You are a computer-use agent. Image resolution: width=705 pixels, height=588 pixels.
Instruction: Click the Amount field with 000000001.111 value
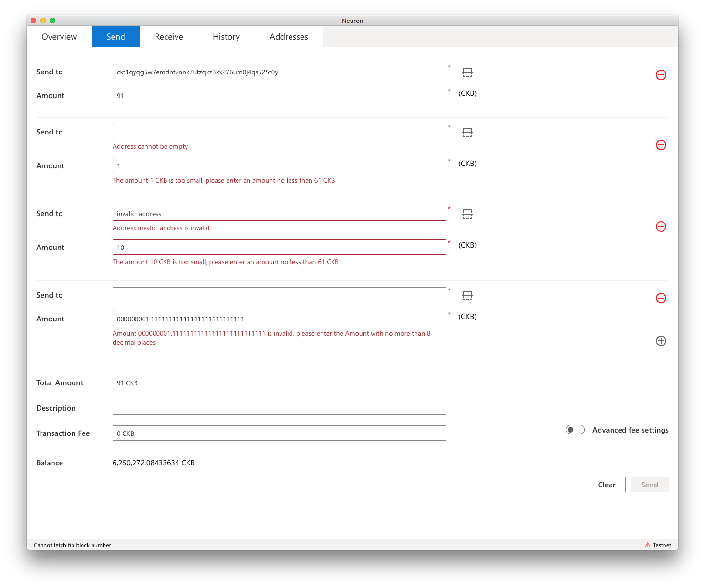point(280,319)
